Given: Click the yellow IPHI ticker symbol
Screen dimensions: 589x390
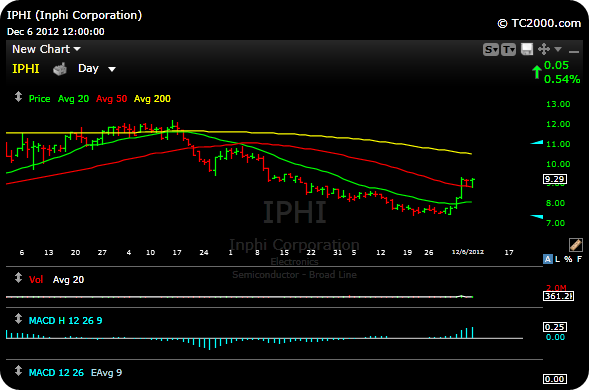Looking at the screenshot, I should 26,69.
